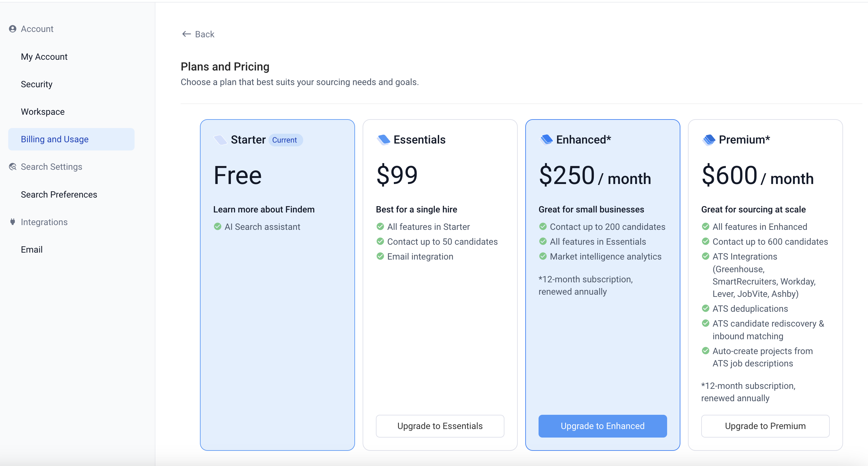The height and width of the screenshot is (466, 868).
Task: Click checkmark next to ATS Integrations
Action: [706, 256]
